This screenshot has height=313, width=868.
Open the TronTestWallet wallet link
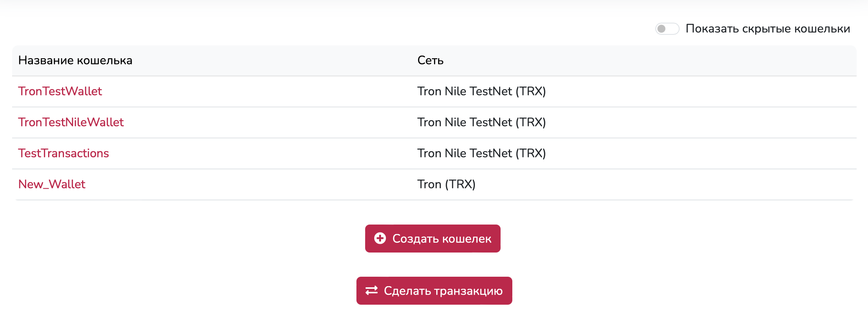tap(60, 91)
